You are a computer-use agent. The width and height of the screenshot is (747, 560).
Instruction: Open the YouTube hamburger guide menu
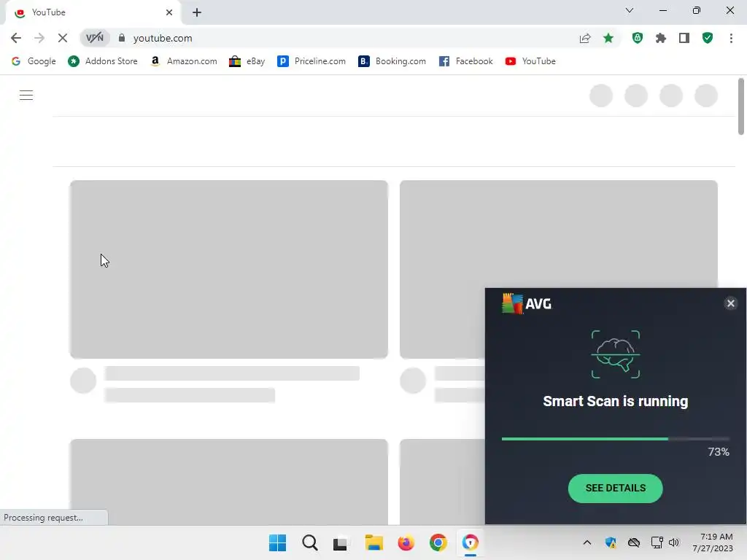26,96
